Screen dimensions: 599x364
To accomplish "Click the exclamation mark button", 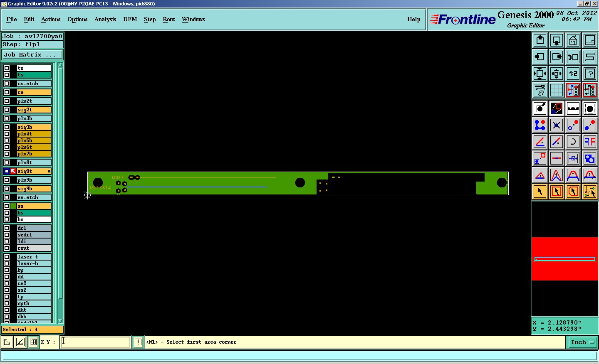I will pyautogui.click(x=138, y=342).
